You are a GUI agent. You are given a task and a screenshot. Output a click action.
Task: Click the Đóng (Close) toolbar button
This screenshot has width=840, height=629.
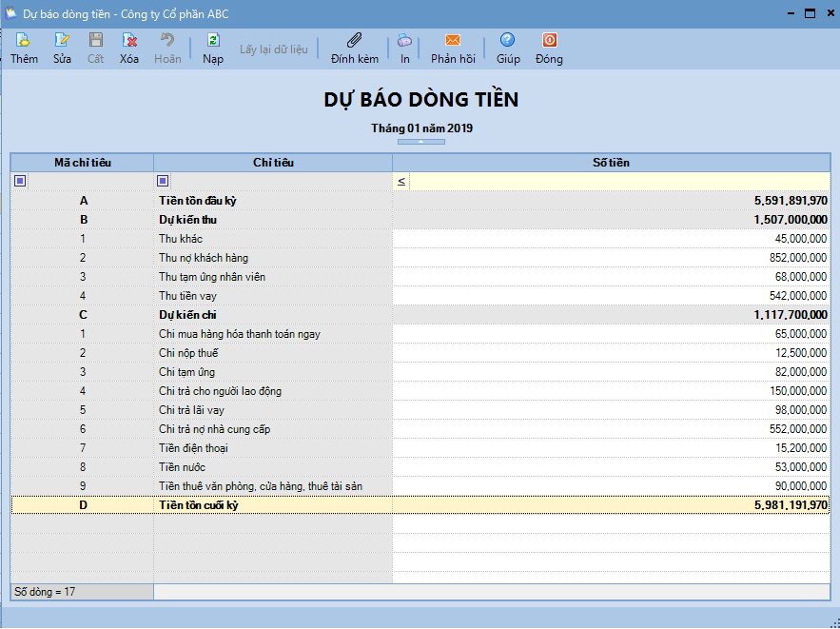click(549, 41)
